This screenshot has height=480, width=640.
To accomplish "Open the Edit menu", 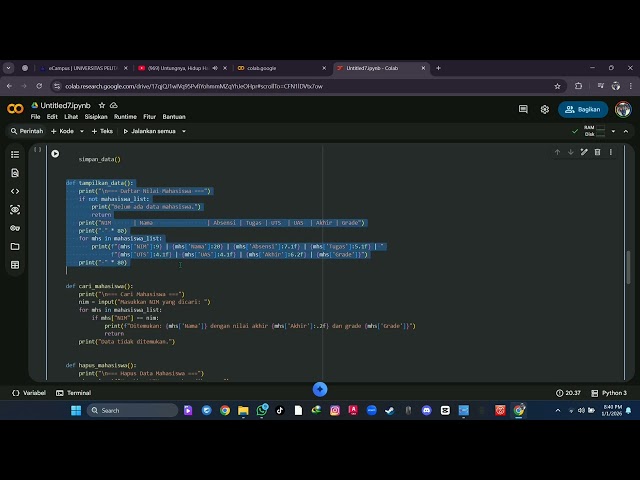I will pyautogui.click(x=52, y=117).
